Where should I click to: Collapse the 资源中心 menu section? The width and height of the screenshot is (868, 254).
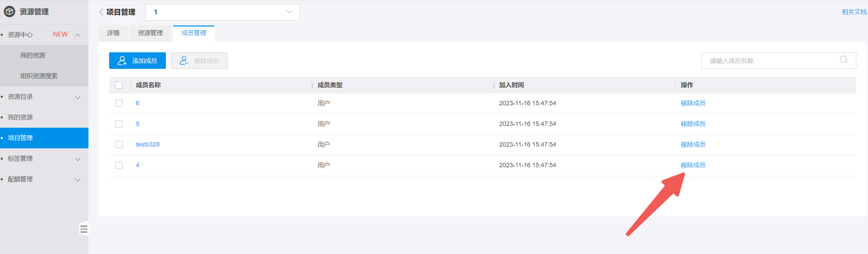click(78, 35)
